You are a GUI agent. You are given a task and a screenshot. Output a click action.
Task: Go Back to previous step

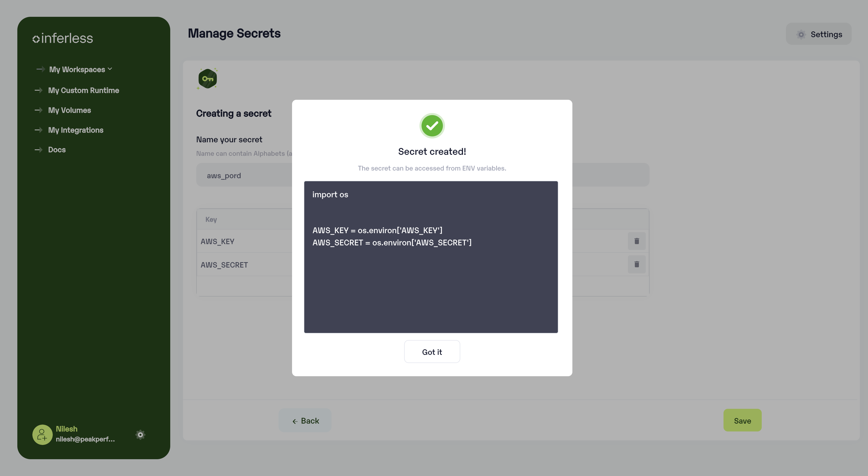(x=305, y=421)
